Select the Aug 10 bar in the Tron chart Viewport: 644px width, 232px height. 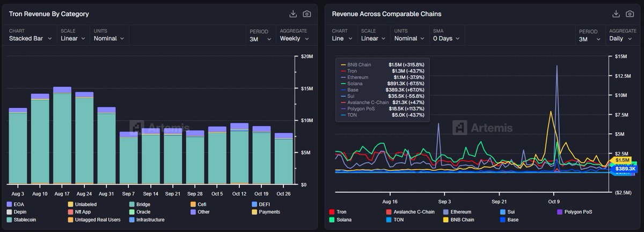tap(40, 139)
